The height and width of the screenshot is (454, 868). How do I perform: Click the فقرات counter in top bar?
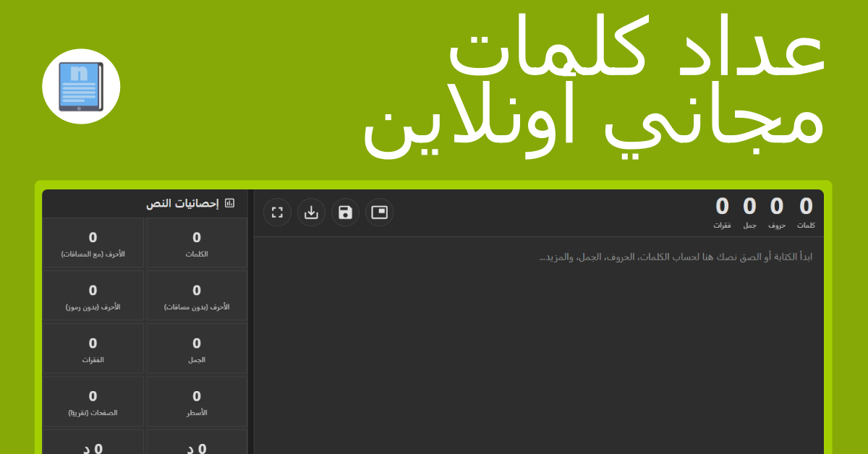click(x=722, y=213)
